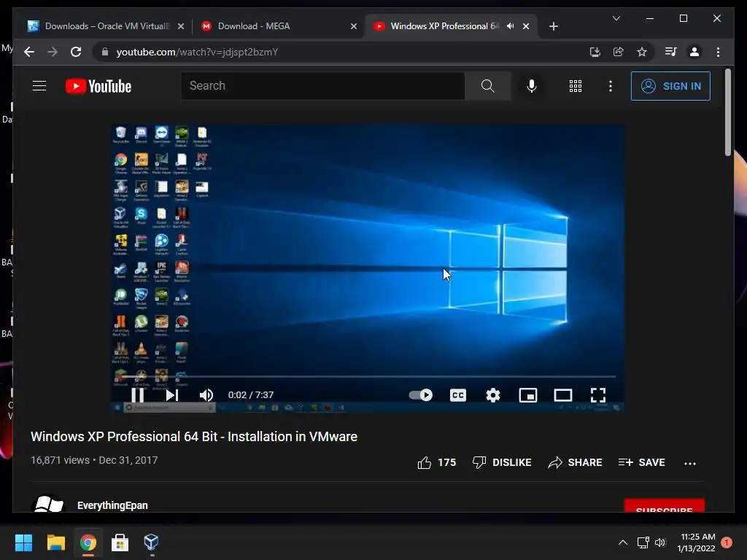Enter full screen video mode
This screenshot has height=560, width=747.
pyautogui.click(x=598, y=394)
